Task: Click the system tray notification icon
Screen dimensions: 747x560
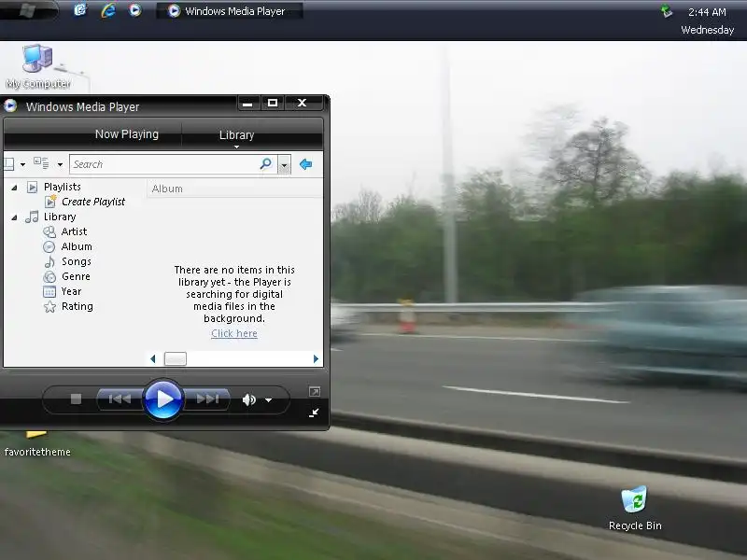Action: coord(667,10)
